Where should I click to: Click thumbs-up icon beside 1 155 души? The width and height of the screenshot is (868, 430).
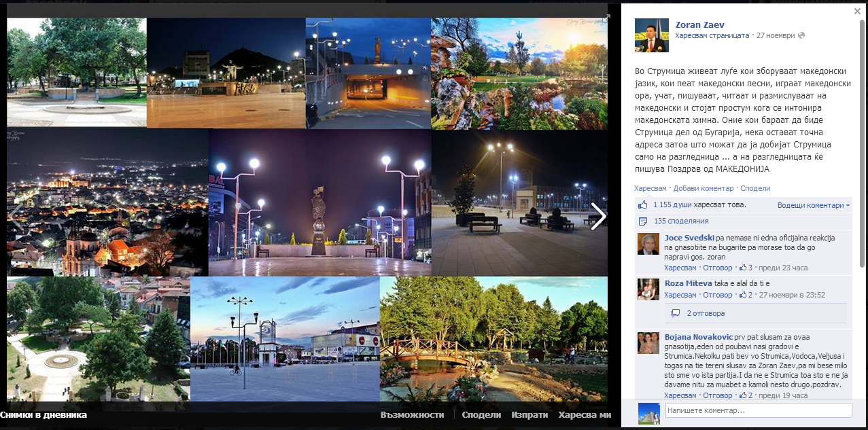point(642,204)
